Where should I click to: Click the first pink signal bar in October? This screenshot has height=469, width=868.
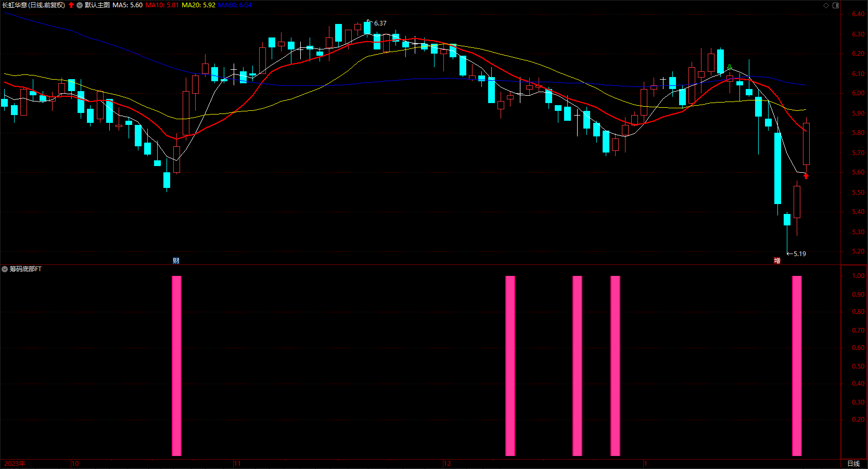(176, 366)
